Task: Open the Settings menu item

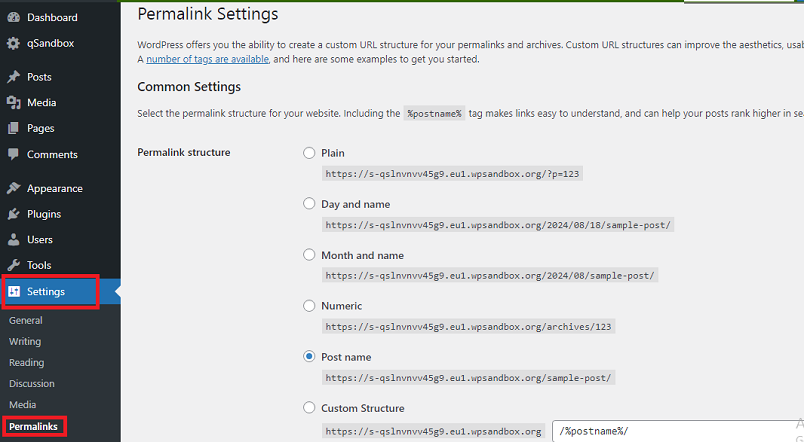Action: click(x=47, y=292)
